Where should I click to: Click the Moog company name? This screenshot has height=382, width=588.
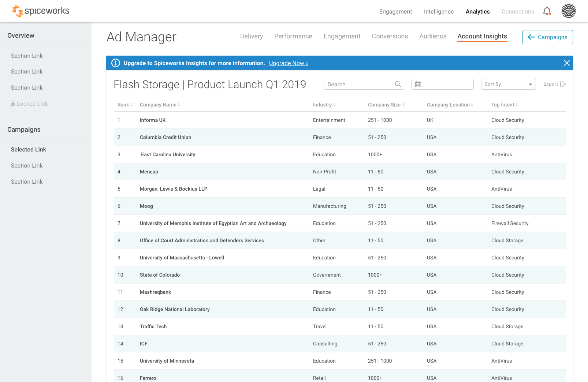(x=146, y=206)
